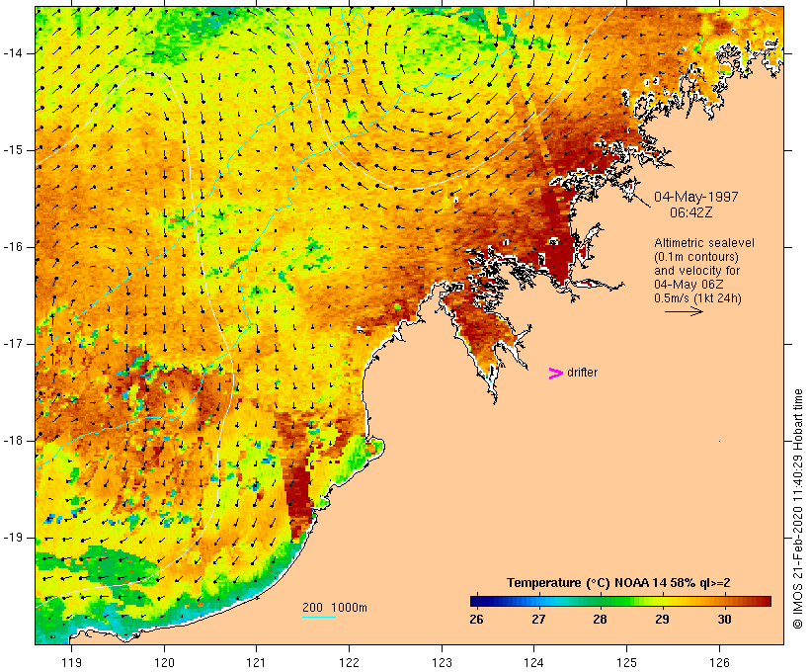This screenshot has width=810, height=672.
Task: Click the colorbar tick label '28'
Action: pos(600,620)
